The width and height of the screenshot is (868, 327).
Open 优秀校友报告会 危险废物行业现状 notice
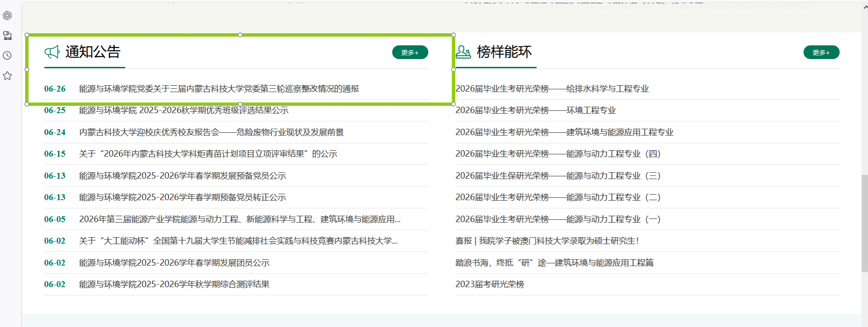(211, 132)
